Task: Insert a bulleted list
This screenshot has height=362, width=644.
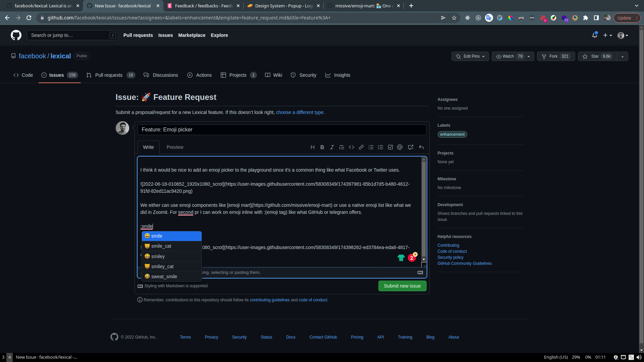Action: 371,147
